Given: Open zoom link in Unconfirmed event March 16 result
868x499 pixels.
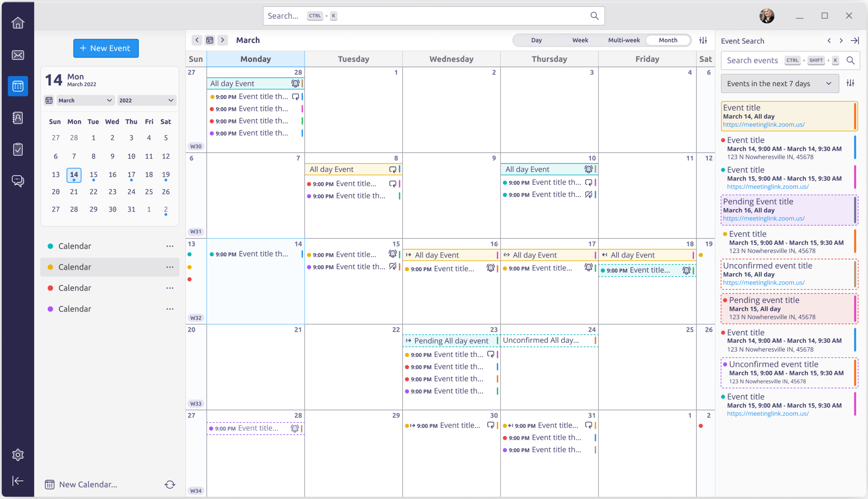Looking at the screenshot, I should [763, 282].
